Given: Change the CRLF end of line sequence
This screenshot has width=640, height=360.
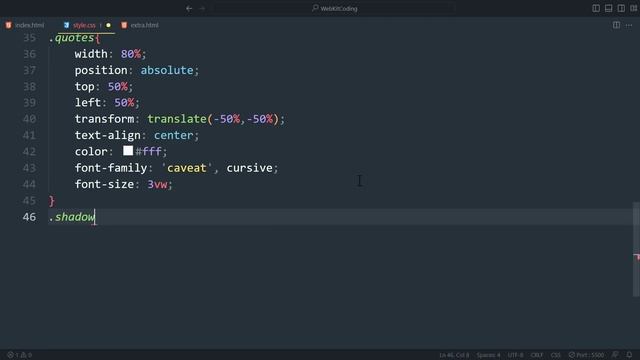Looking at the screenshot, I should [x=537, y=355].
